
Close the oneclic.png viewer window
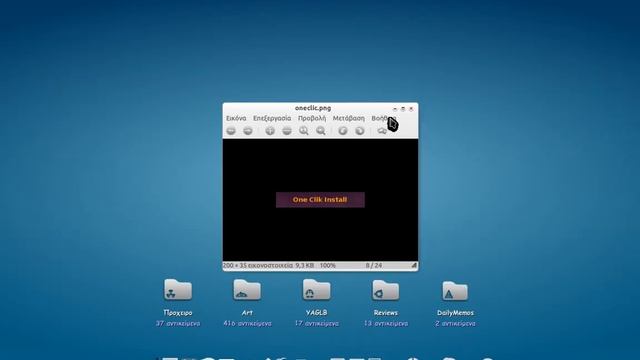[x=411, y=109]
